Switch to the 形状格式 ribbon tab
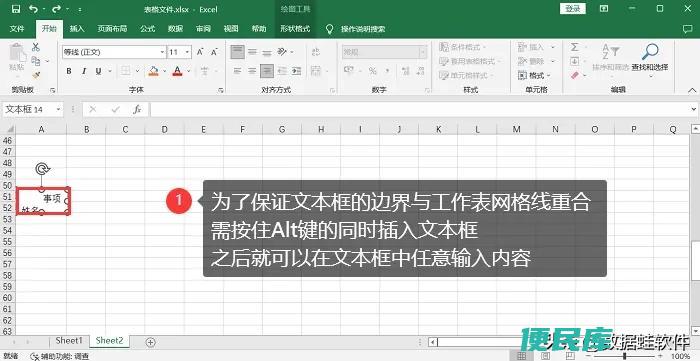Screen dimensions: 700x361 (x=295, y=29)
